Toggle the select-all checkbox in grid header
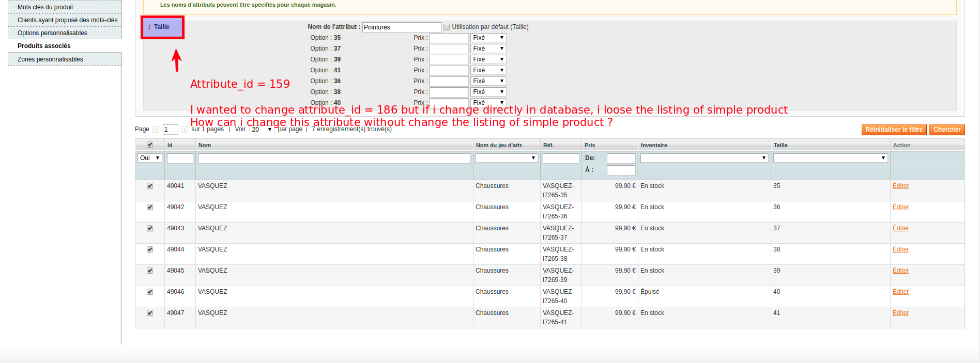This screenshot has height=363, width=980. (150, 145)
